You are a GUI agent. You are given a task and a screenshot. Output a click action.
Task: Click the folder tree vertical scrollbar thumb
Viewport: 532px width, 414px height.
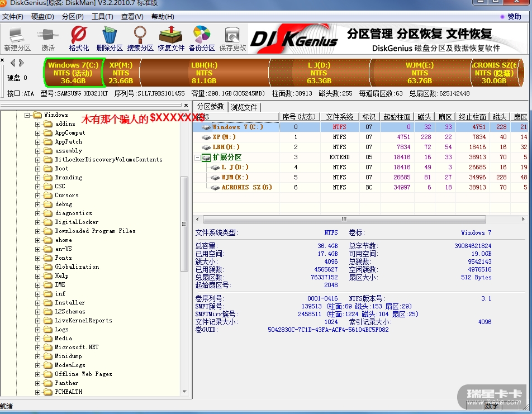point(184,223)
